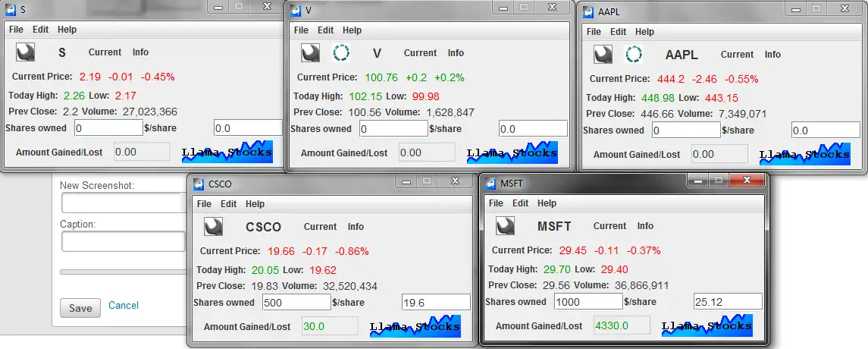
Task: Open Edit menu in CSCO window
Action: pos(229,204)
